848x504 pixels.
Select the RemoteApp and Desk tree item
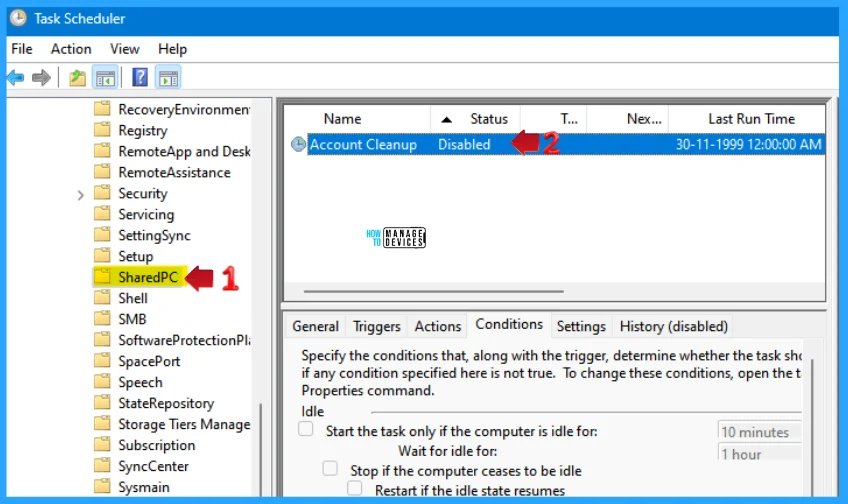pos(184,151)
